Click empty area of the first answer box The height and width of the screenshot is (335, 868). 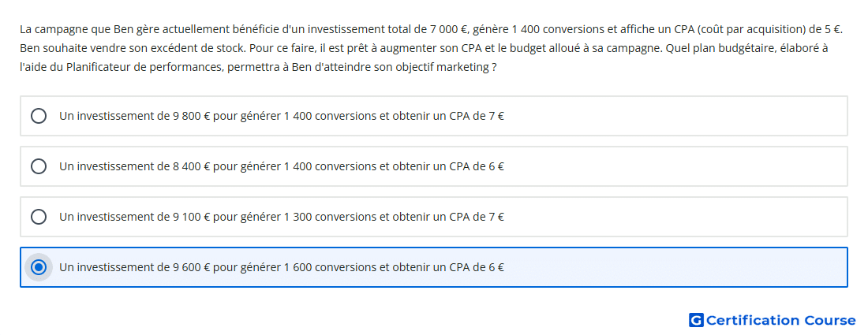click(675, 116)
